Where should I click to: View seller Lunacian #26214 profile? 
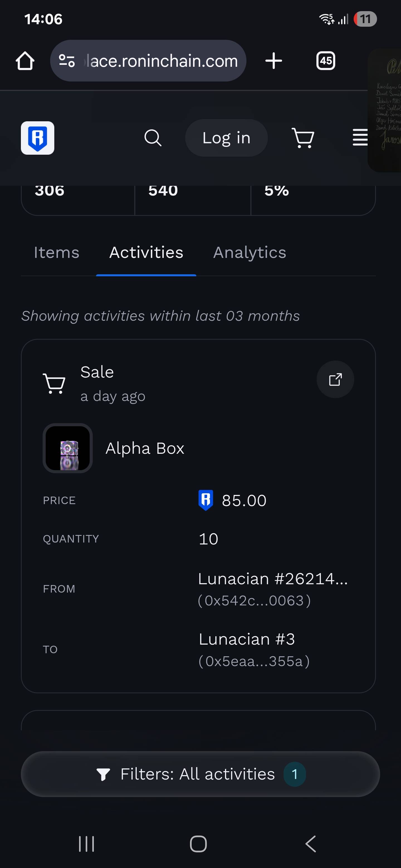pos(273,579)
